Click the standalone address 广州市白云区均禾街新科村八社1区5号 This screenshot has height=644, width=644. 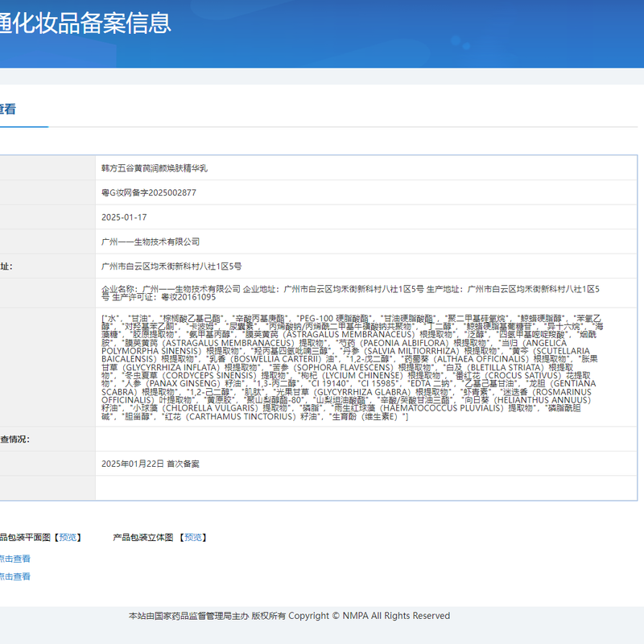pos(171,266)
